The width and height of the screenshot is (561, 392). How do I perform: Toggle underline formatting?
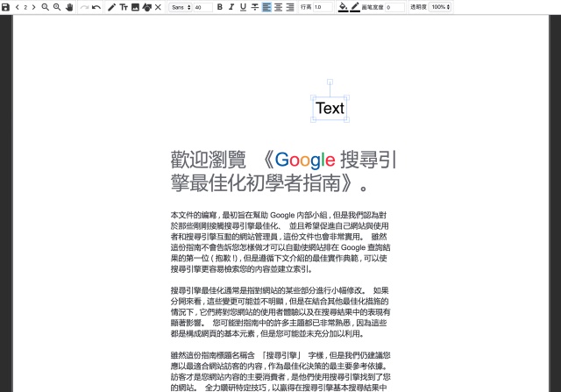point(244,7)
